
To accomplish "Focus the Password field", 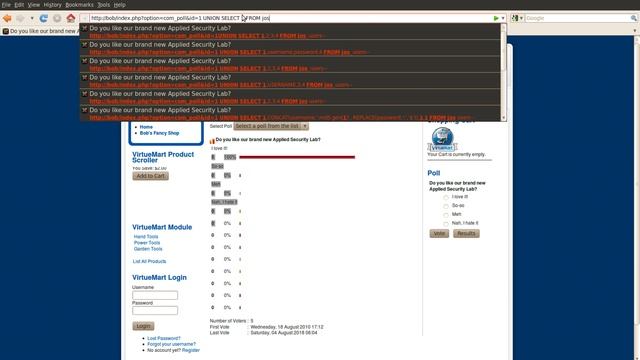I will tap(155, 311).
